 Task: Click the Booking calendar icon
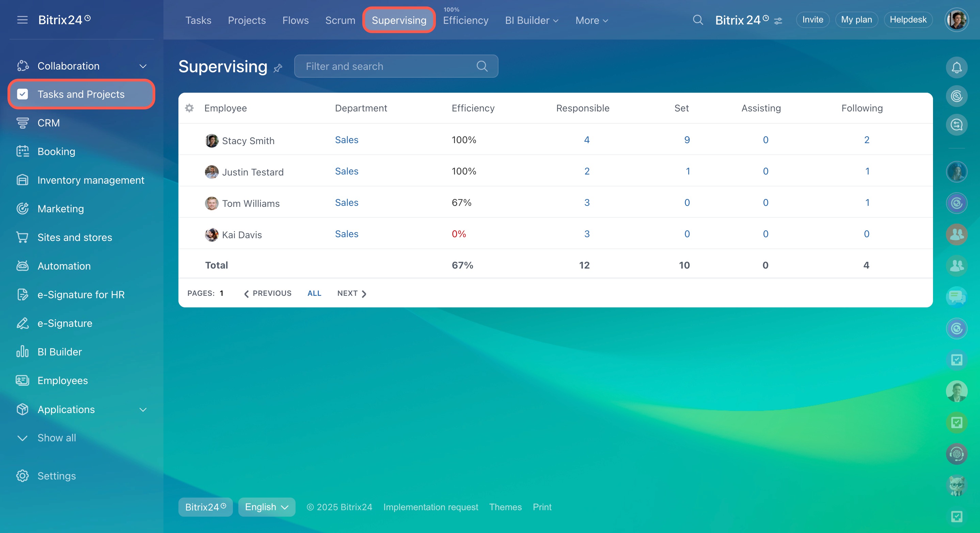[22, 152]
